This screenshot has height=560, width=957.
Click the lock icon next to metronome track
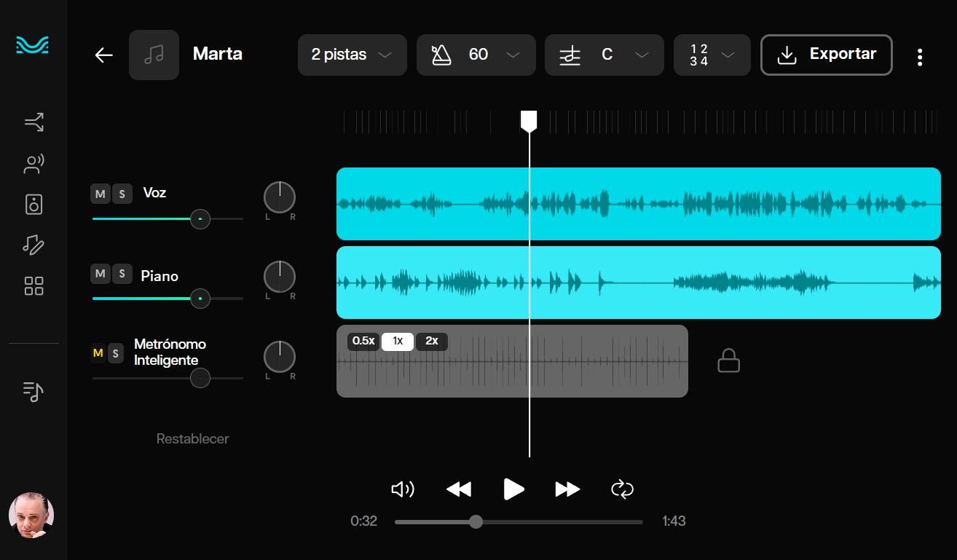click(728, 360)
